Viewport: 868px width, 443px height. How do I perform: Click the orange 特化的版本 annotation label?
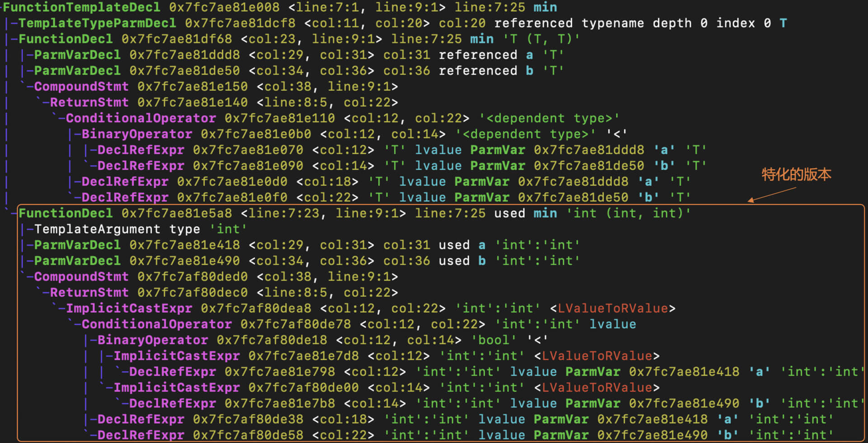pyautogui.click(x=796, y=174)
